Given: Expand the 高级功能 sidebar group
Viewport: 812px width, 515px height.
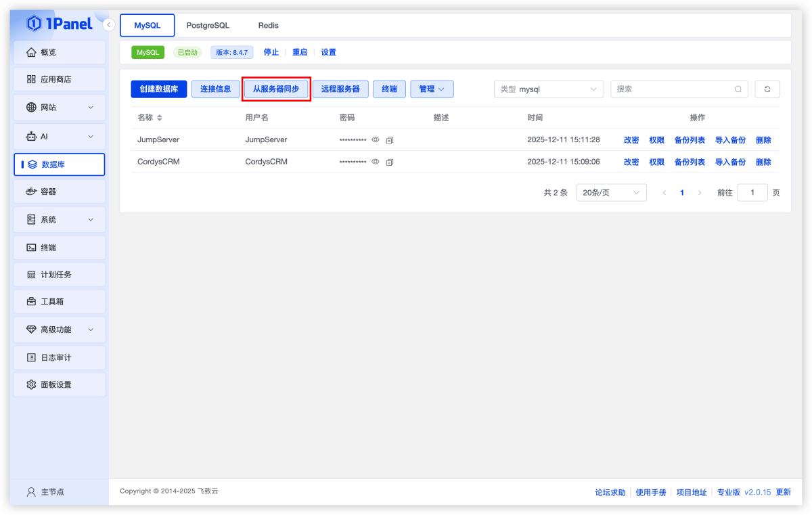Looking at the screenshot, I should coord(59,330).
